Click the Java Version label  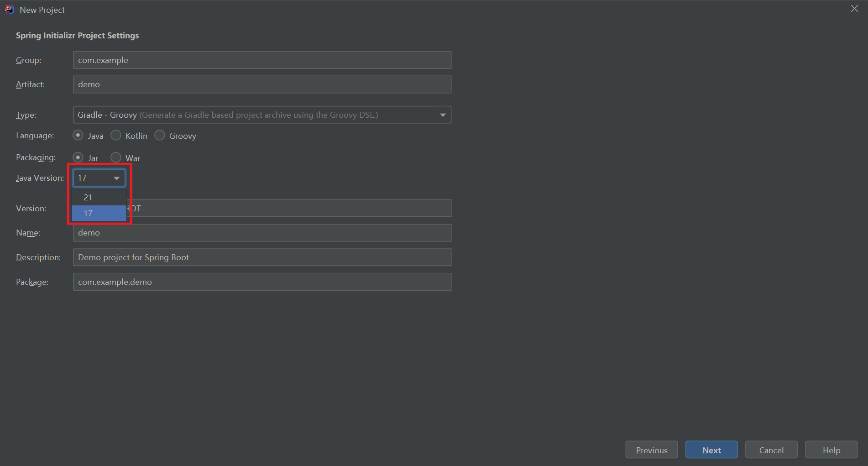point(40,178)
